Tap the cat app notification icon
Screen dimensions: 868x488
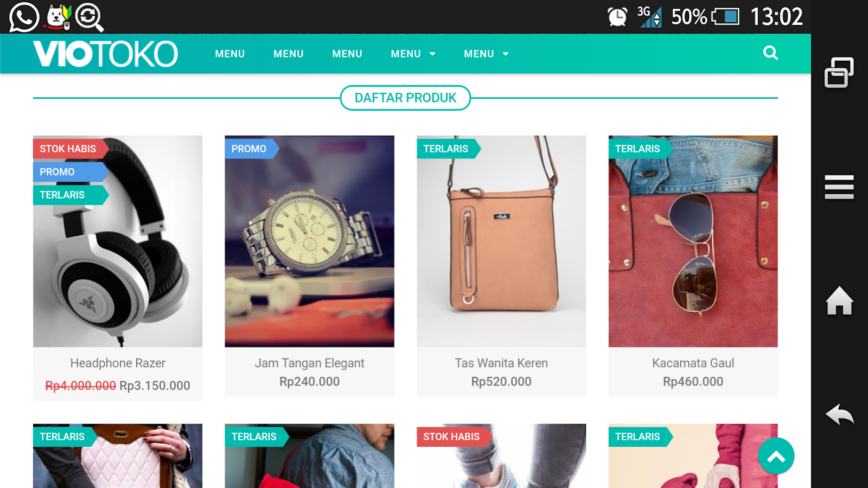click(x=59, y=17)
